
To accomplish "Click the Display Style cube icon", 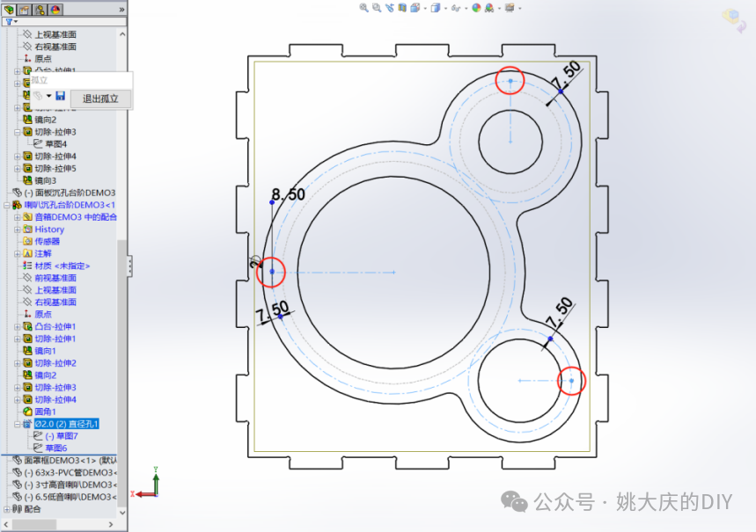I will (x=436, y=8).
